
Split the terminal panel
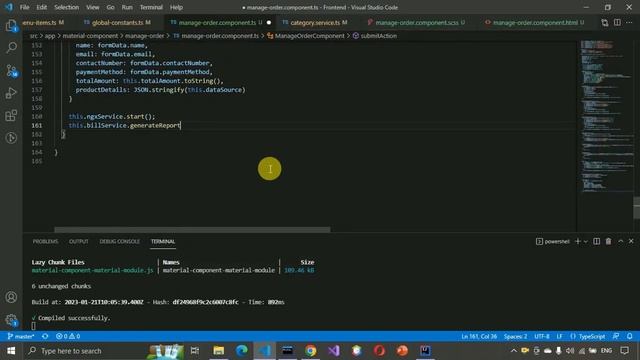[x=596, y=241]
